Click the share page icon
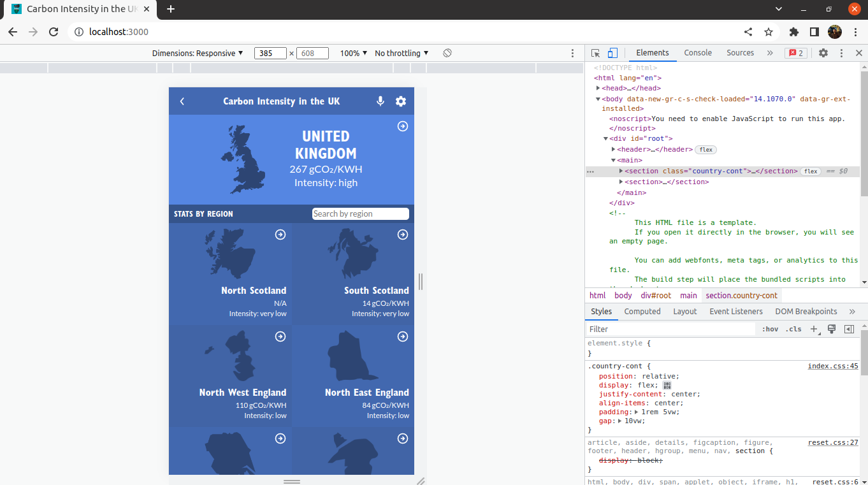The height and width of the screenshot is (485, 868). pos(748,32)
